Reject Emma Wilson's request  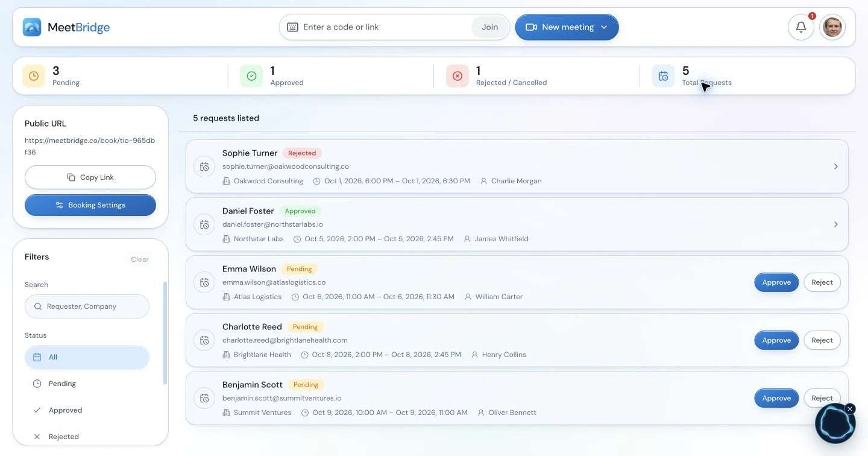822,282
